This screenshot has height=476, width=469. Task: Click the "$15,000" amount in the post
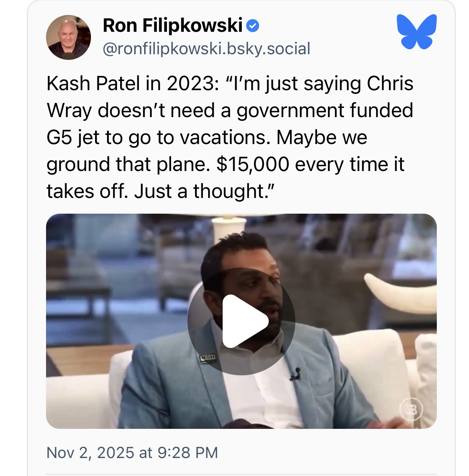253,164
